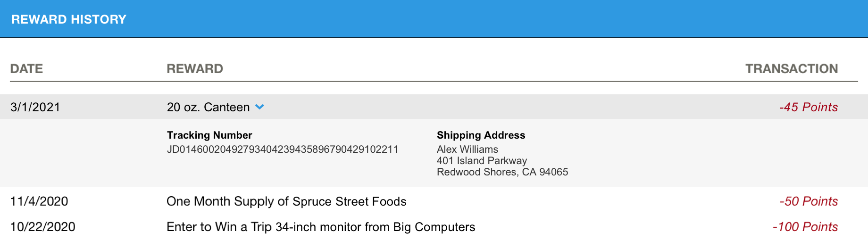Click the REWARD HISTORY header title
Image resolution: width=868 pixels, height=249 pixels.
click(x=69, y=19)
